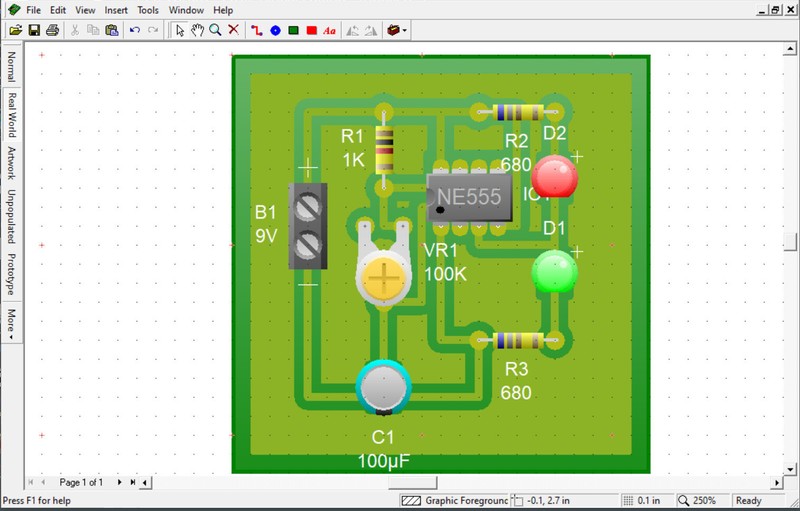
Task: Open the component gallery toolbox
Action: tap(393, 31)
